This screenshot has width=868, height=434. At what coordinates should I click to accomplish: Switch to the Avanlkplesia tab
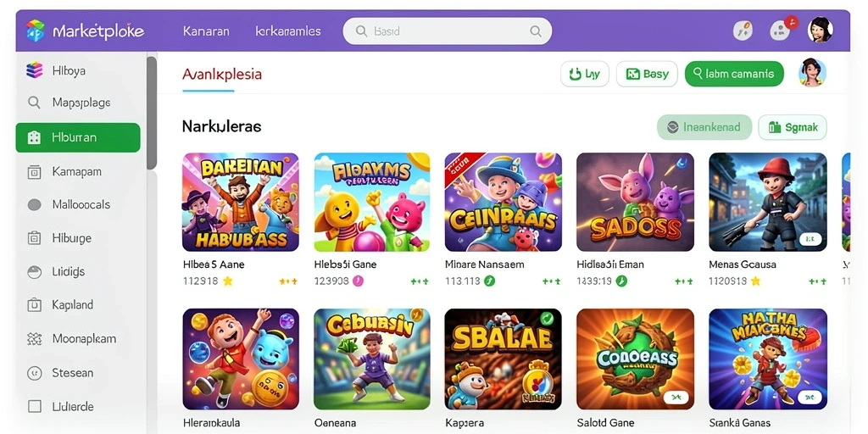pyautogui.click(x=221, y=74)
